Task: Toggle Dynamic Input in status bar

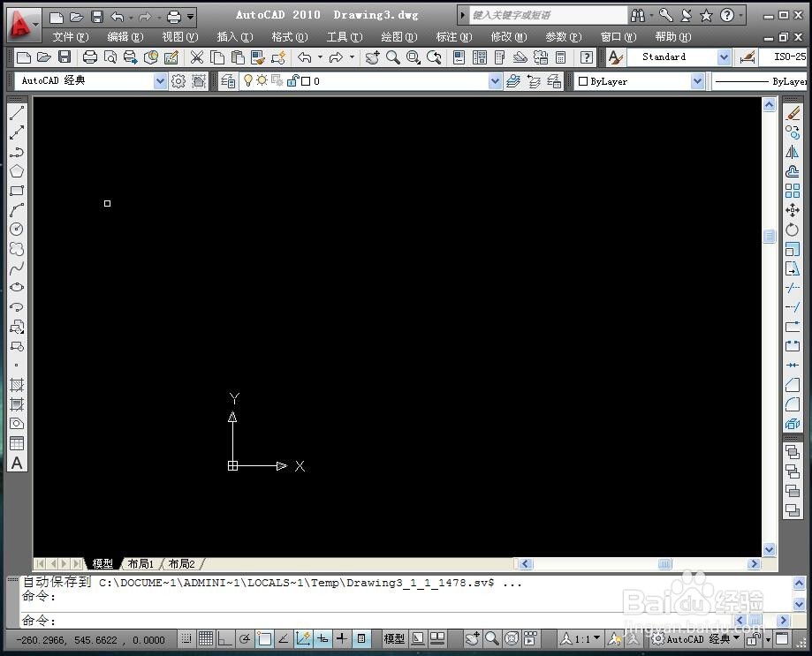Action: coord(323,639)
